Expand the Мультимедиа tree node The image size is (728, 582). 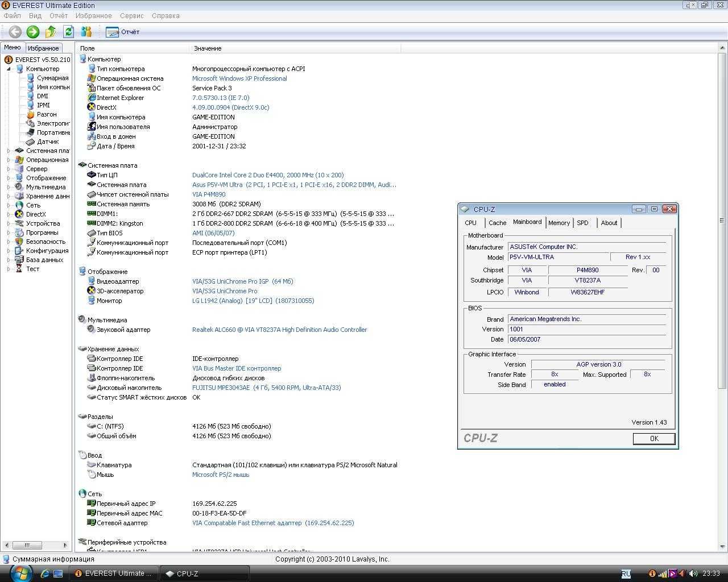click(9, 187)
